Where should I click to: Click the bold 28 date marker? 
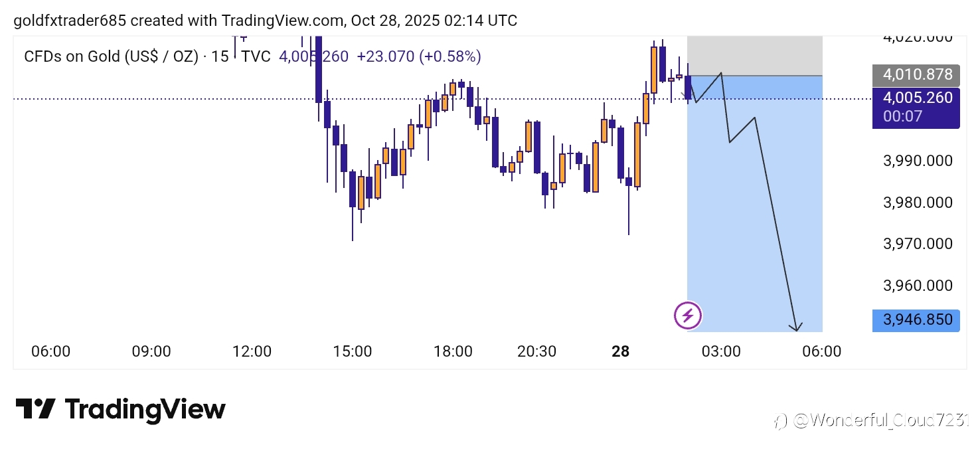[x=620, y=351]
